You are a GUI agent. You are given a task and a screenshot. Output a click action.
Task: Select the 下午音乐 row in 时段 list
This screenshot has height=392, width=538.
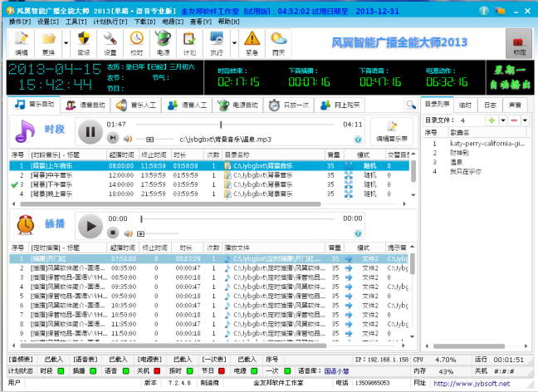pos(209,184)
